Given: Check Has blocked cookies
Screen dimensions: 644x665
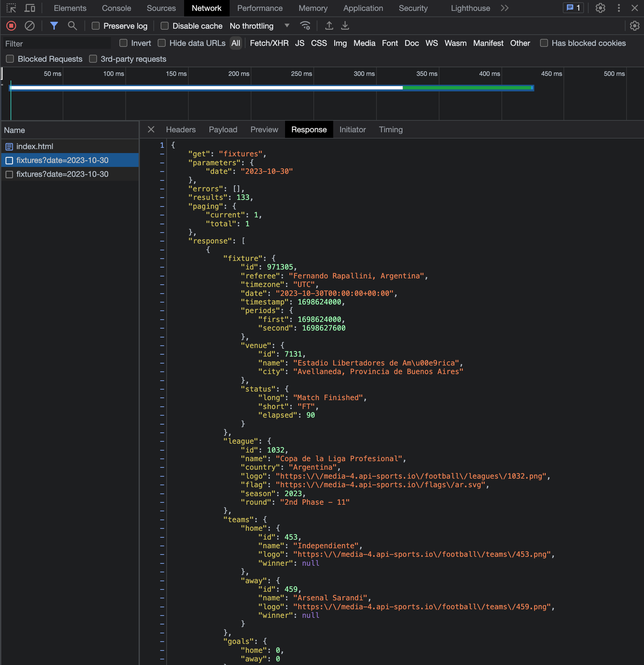Looking at the screenshot, I should click(544, 43).
